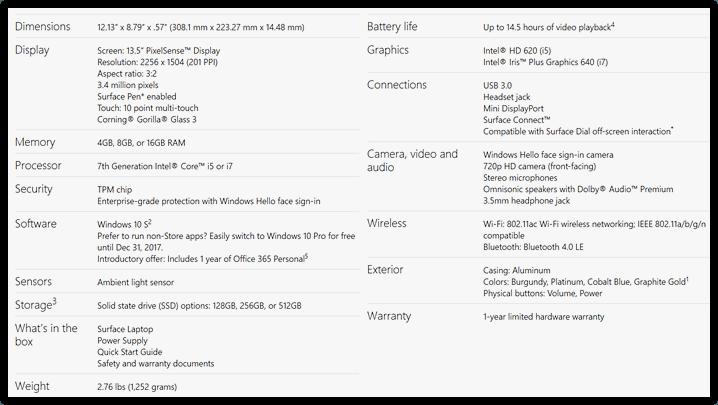This screenshot has height=405, width=718.
Task: Click the "1-year limited hardware warranty" text
Action: tap(543, 317)
